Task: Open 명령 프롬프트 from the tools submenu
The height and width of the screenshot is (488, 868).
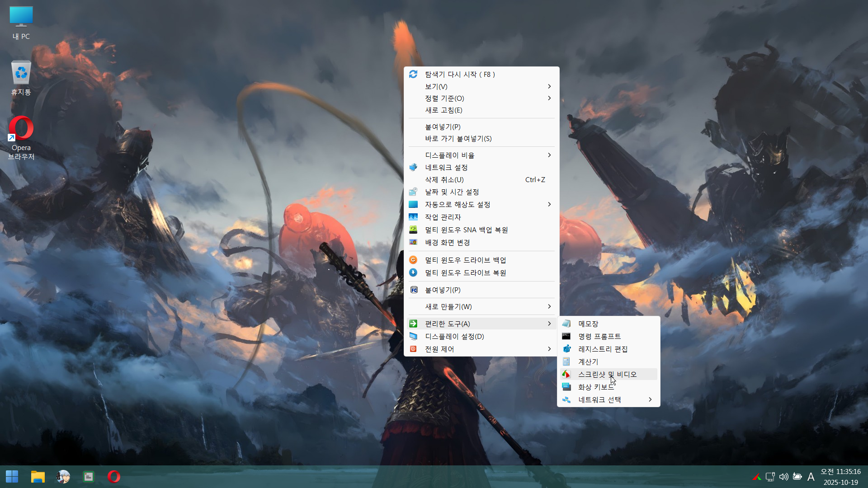Action: pyautogui.click(x=599, y=336)
